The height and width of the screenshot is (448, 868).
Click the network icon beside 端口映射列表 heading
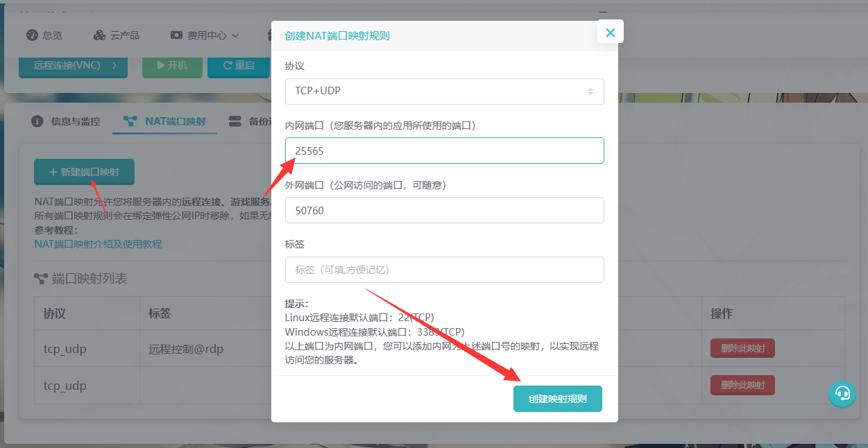(x=41, y=279)
